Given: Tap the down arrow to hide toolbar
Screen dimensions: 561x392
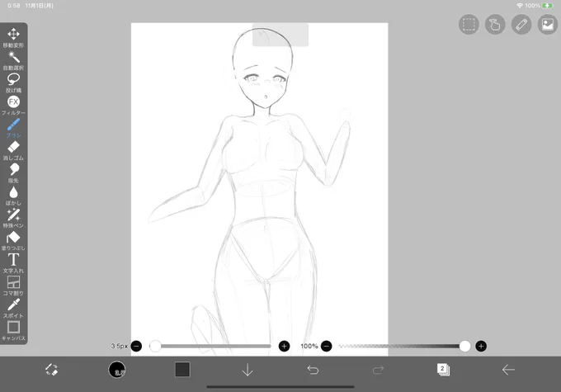Looking at the screenshot, I should coord(247,370).
